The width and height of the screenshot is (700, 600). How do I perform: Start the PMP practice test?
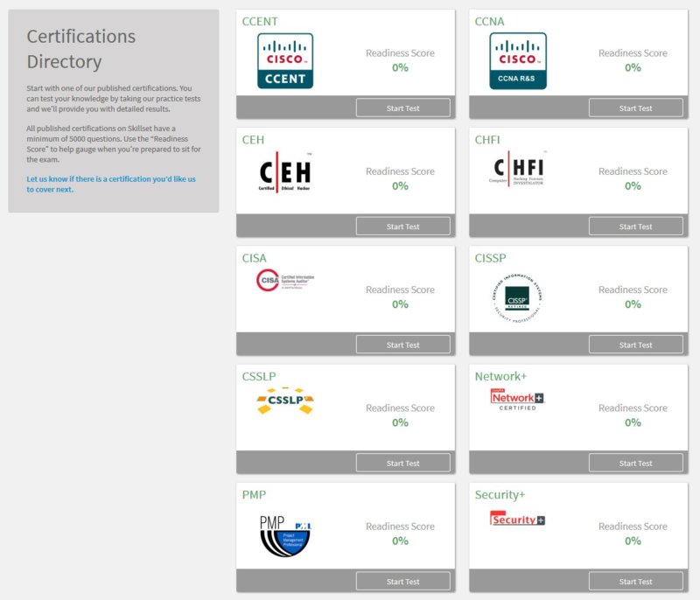point(403,582)
